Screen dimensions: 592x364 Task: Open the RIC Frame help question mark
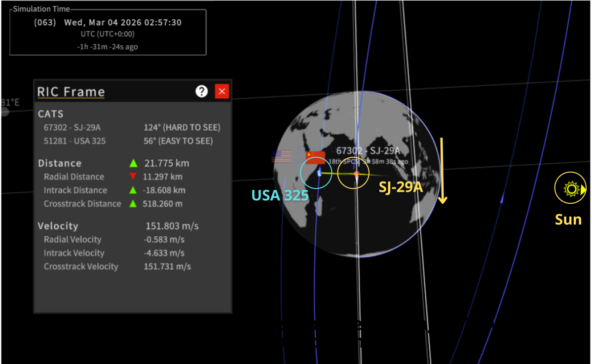tap(201, 91)
